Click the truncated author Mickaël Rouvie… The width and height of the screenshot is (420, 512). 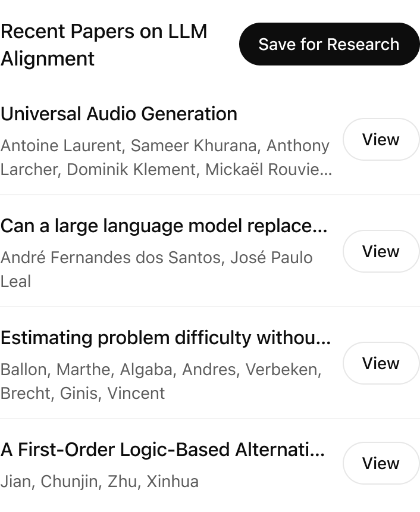[x=268, y=170]
